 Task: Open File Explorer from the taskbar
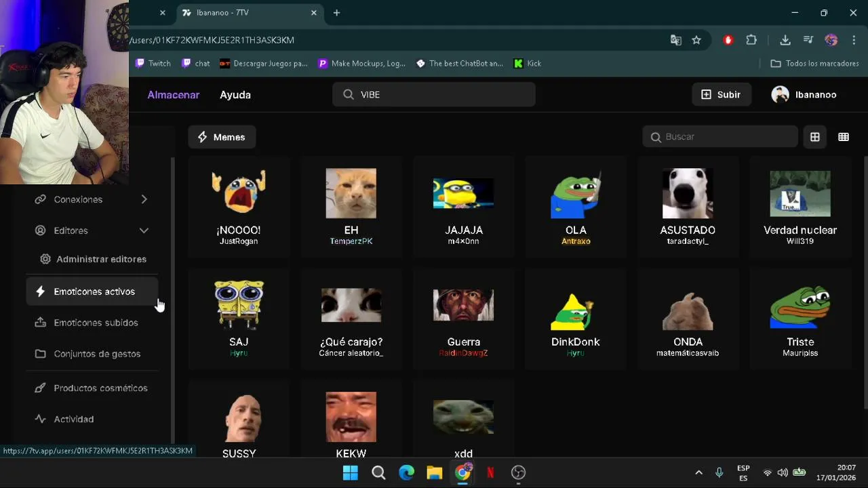[435, 472]
